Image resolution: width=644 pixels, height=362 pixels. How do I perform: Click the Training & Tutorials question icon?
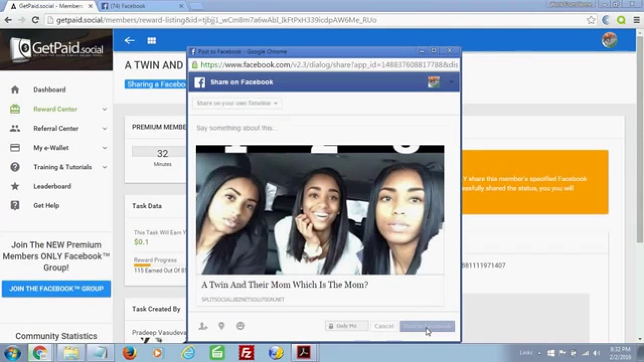[x=15, y=167]
